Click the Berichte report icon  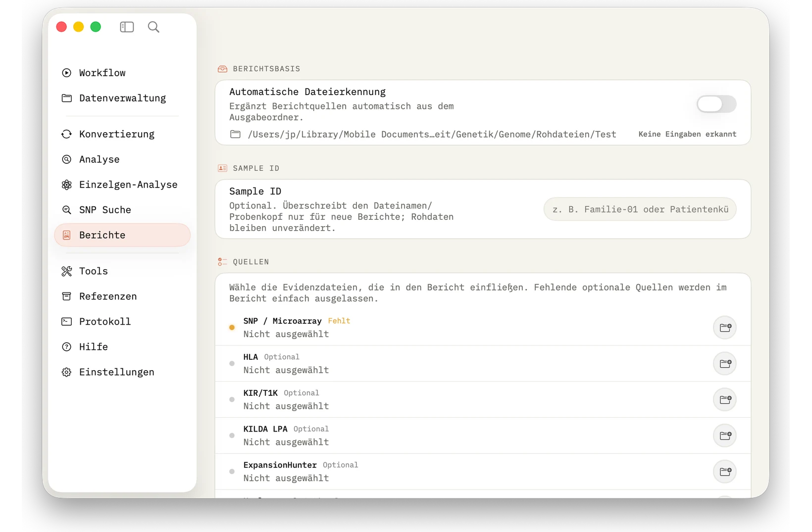tap(66, 235)
